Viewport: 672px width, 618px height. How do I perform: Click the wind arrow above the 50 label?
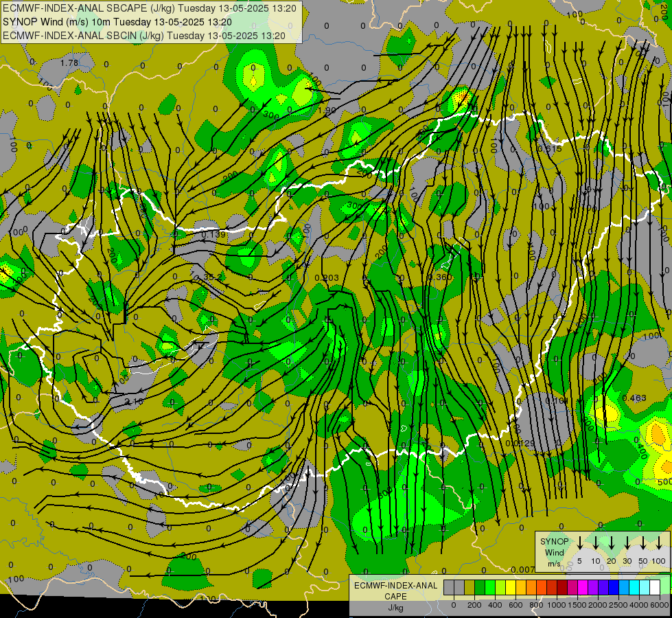pos(643,542)
